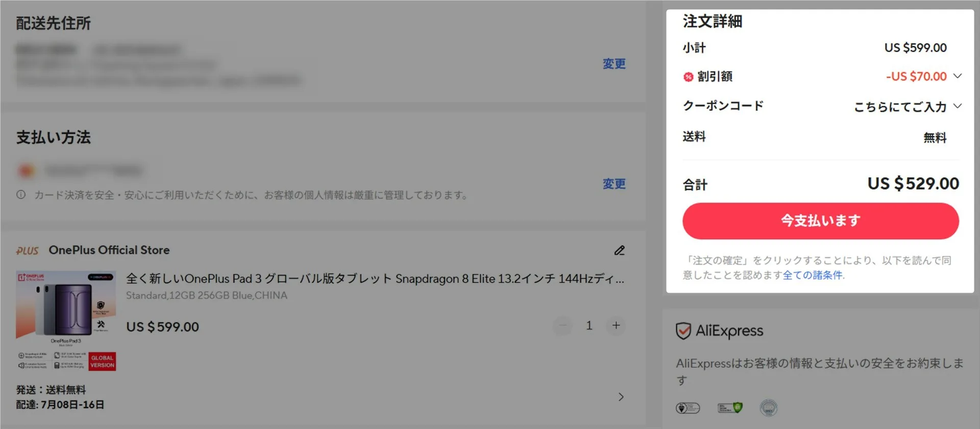Image resolution: width=980 pixels, height=429 pixels.
Task: Open 全ての諸条件 terms link
Action: (x=813, y=275)
